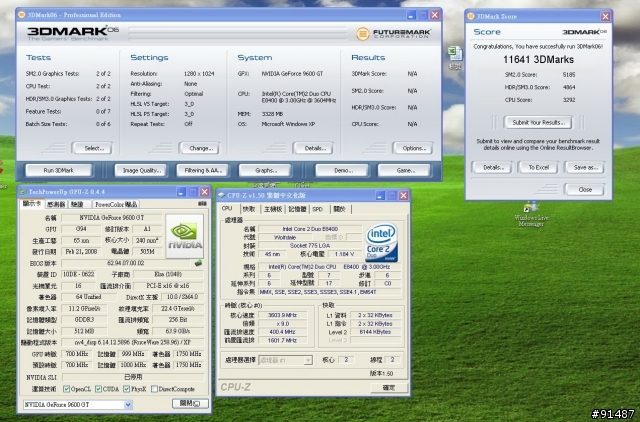
Task: Click the CPU name Intel Core 2 Duo E8400
Action: click(310, 229)
